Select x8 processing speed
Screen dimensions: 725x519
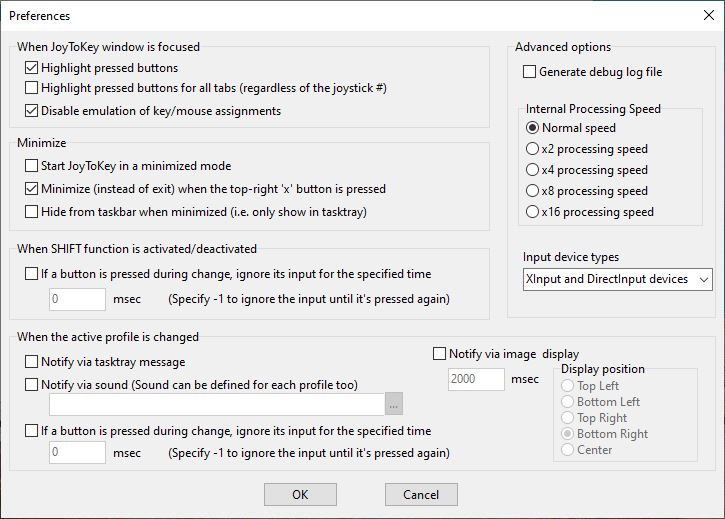coord(533,191)
